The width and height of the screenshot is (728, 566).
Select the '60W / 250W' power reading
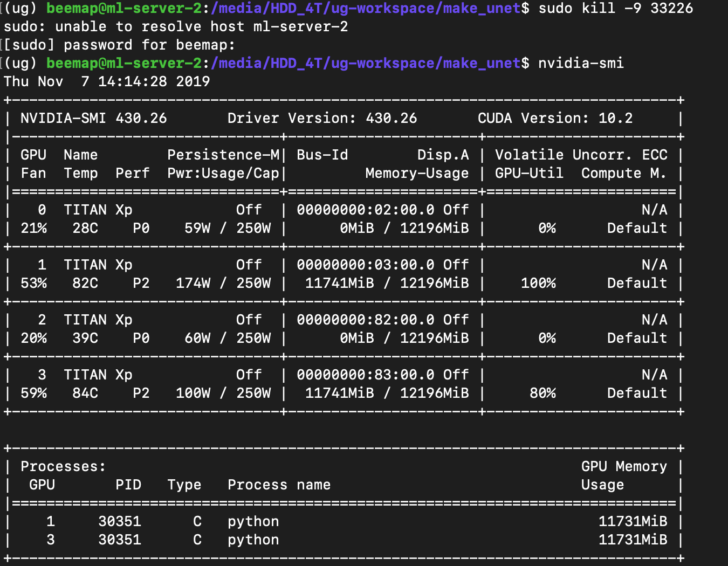(228, 338)
